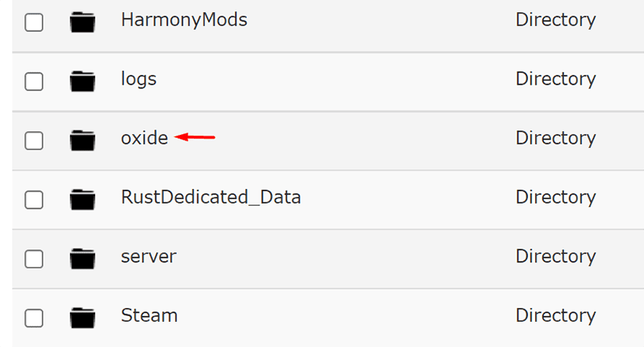644x347 pixels.
Task: Click the Directory type label for Steam
Action: (556, 315)
